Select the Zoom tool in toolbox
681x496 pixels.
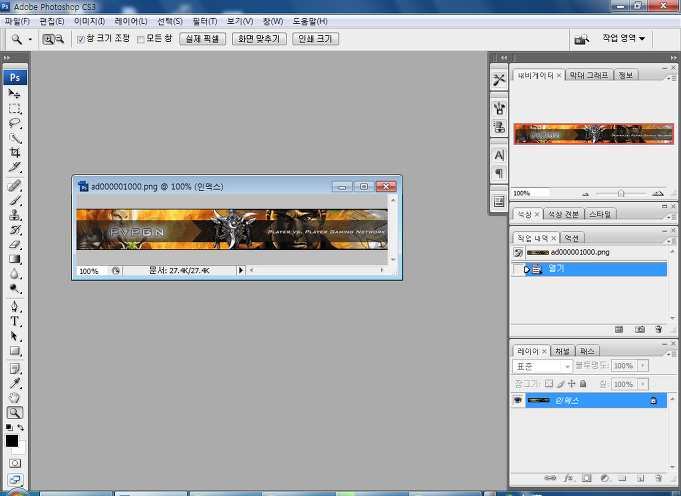coord(14,413)
